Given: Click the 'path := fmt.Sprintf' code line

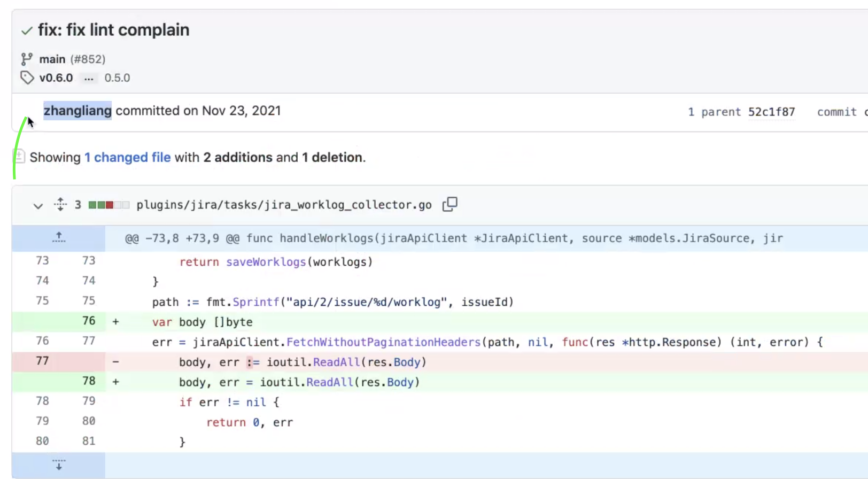Looking at the screenshot, I should point(332,302).
